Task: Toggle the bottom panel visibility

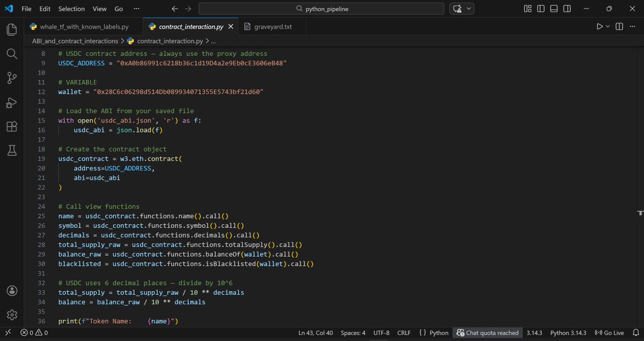Action: coord(554,9)
